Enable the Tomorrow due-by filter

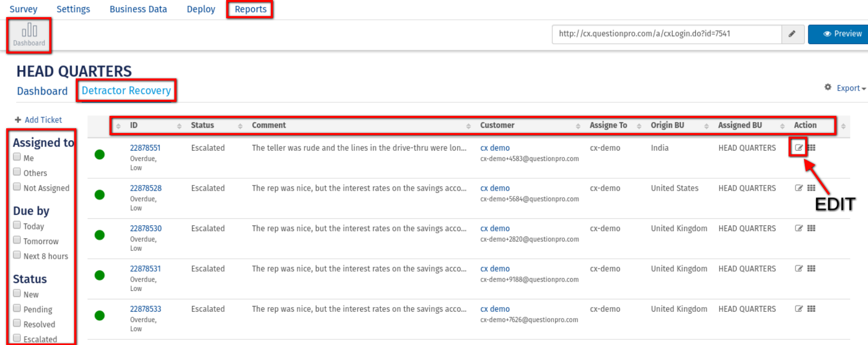click(17, 240)
